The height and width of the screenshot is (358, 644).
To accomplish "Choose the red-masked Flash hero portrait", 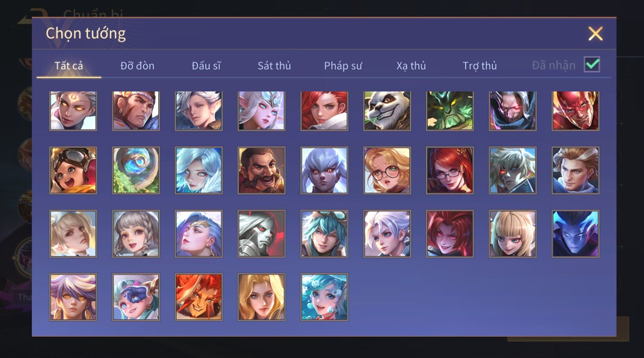I will pyautogui.click(x=575, y=111).
